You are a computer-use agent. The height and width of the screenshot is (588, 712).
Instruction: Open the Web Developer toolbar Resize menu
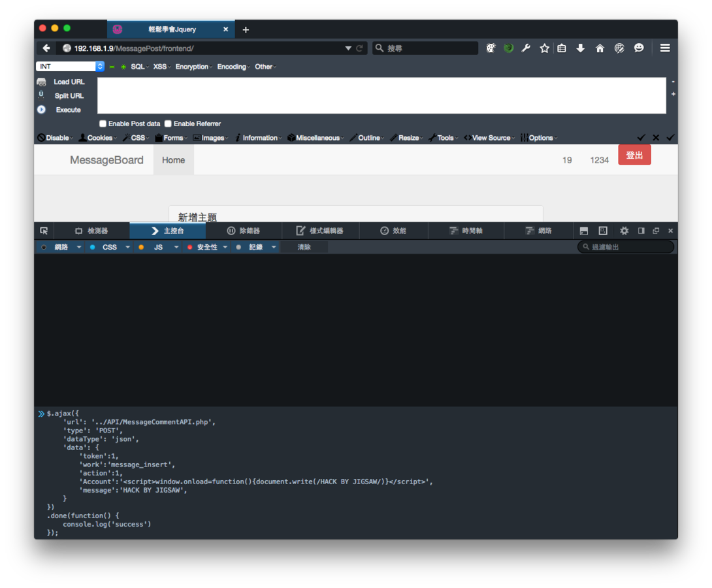(x=406, y=138)
